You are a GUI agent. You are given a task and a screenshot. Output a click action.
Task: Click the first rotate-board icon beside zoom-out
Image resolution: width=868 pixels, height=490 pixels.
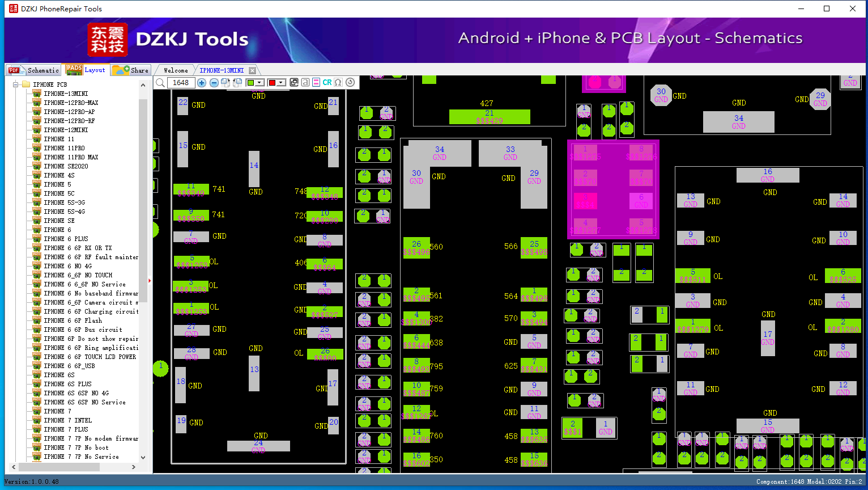pyautogui.click(x=225, y=83)
